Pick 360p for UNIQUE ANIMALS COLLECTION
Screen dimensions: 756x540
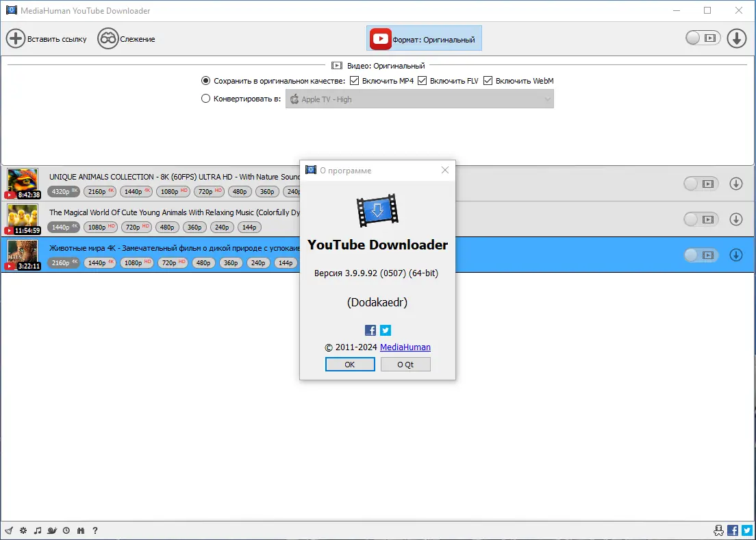(x=267, y=192)
